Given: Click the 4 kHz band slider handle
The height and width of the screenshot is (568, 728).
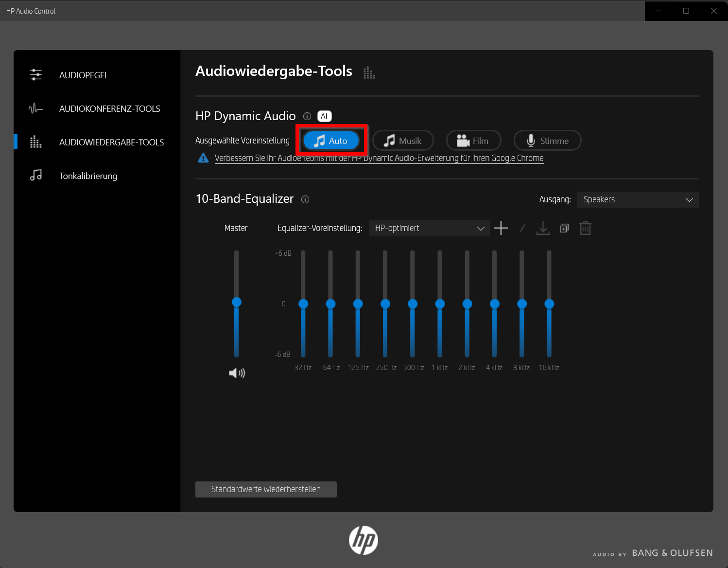Looking at the screenshot, I should (x=495, y=304).
